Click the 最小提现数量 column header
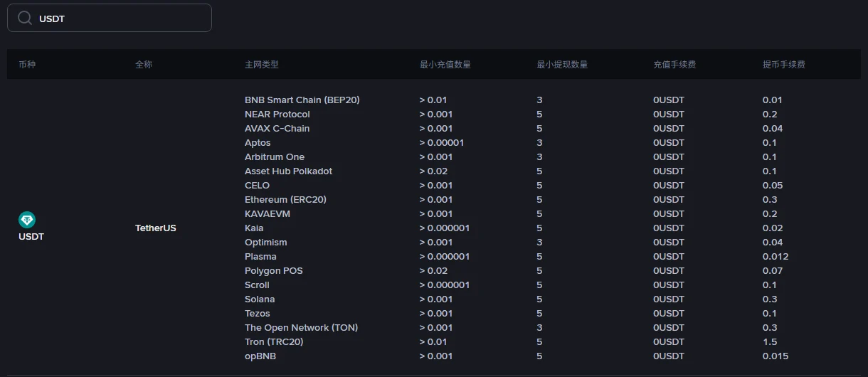Viewport: 868px width, 377px height. coord(562,65)
